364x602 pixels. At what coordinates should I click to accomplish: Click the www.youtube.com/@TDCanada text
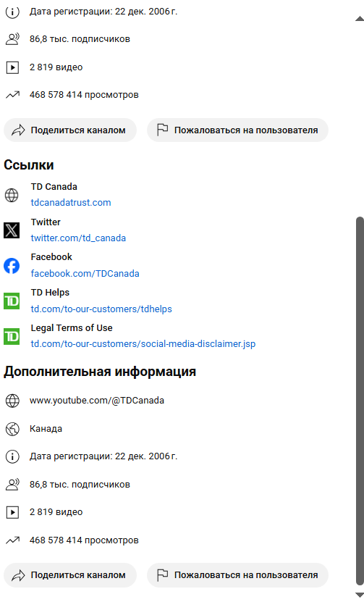pyautogui.click(x=97, y=401)
